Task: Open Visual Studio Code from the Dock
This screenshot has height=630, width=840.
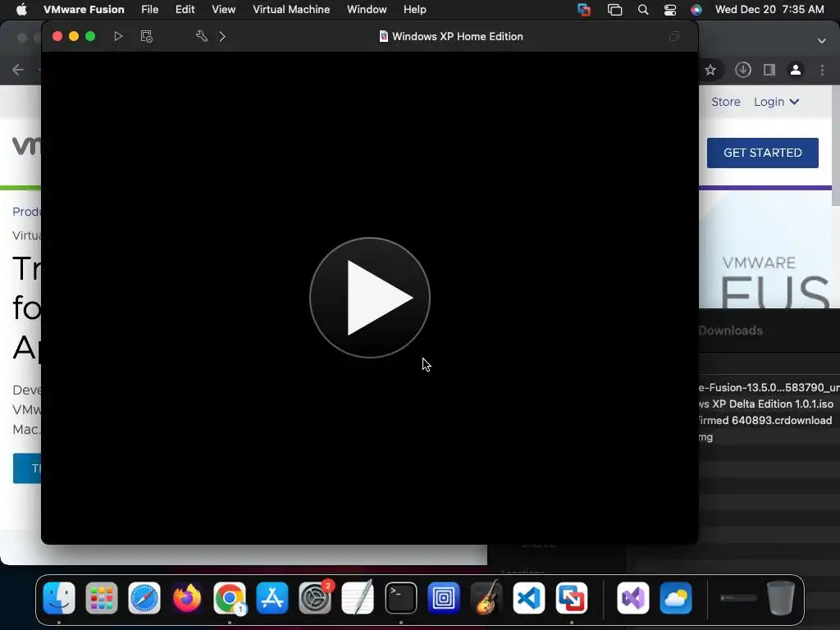Action: point(529,598)
